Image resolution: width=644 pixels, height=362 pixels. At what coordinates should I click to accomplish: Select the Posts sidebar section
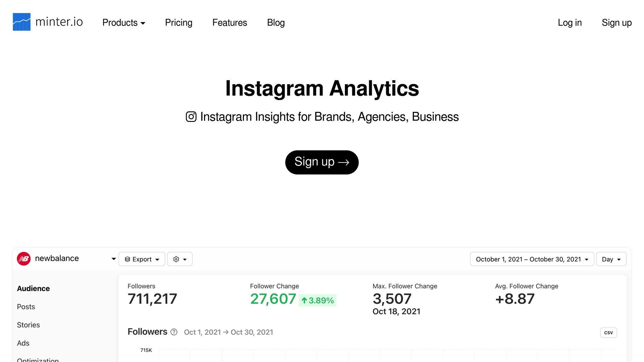(x=26, y=307)
